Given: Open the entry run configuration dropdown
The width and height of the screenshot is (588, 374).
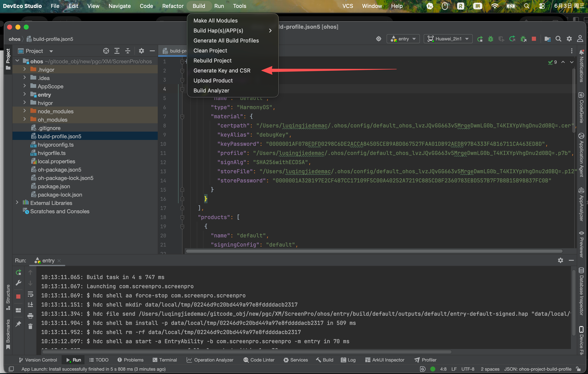Looking at the screenshot, I should coord(403,39).
